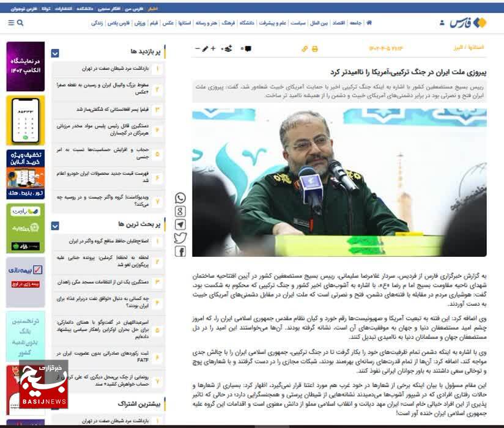The height and width of the screenshot is (428, 504).
Task: Open the green راپت ad banner
Action: pyautogui.click(x=26, y=228)
